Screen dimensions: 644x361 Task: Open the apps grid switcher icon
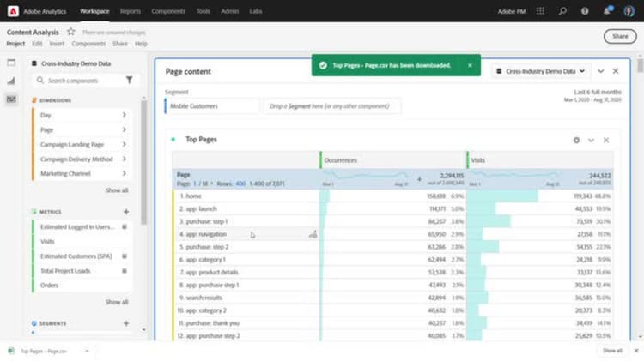[x=540, y=11]
